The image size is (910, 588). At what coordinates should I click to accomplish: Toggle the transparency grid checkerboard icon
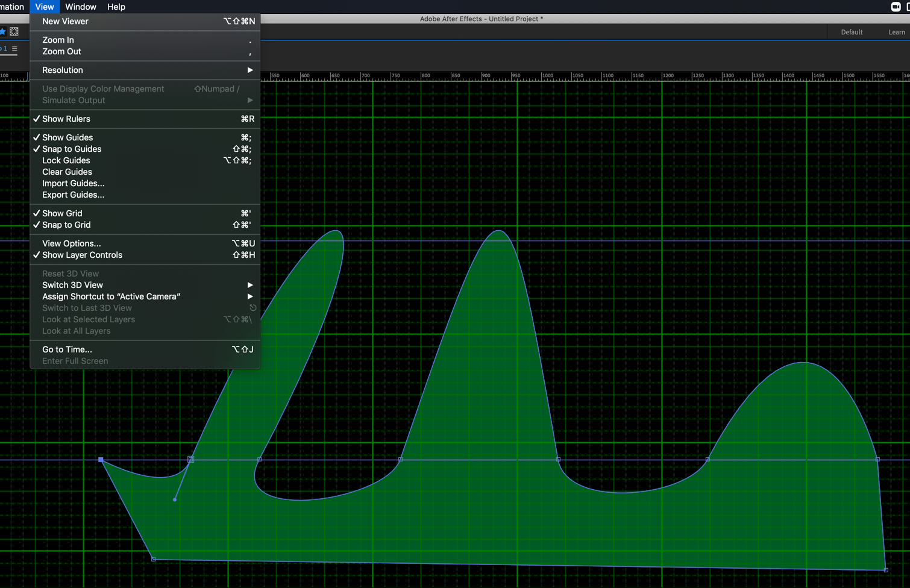14,31
